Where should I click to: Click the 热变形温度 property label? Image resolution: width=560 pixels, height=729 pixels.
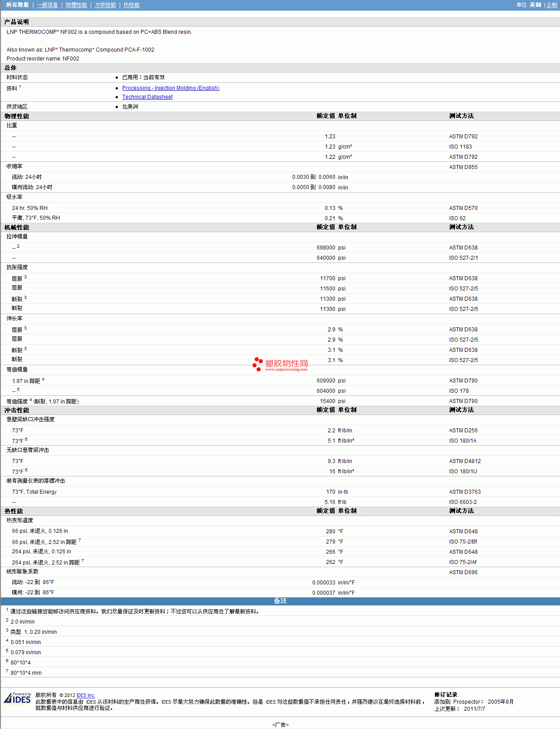pyautogui.click(x=20, y=520)
